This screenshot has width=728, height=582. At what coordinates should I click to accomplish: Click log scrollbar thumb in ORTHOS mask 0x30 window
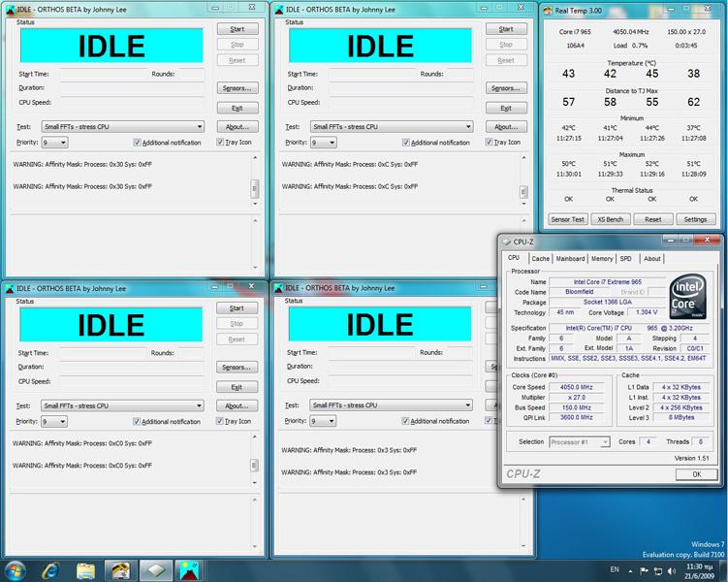pyautogui.click(x=254, y=188)
